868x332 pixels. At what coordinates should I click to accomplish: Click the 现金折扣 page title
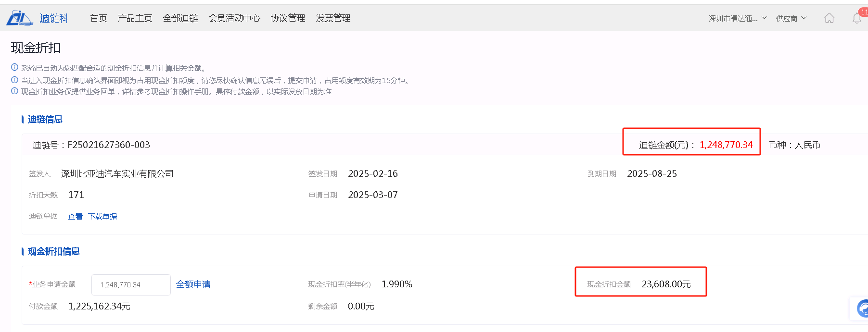36,48
